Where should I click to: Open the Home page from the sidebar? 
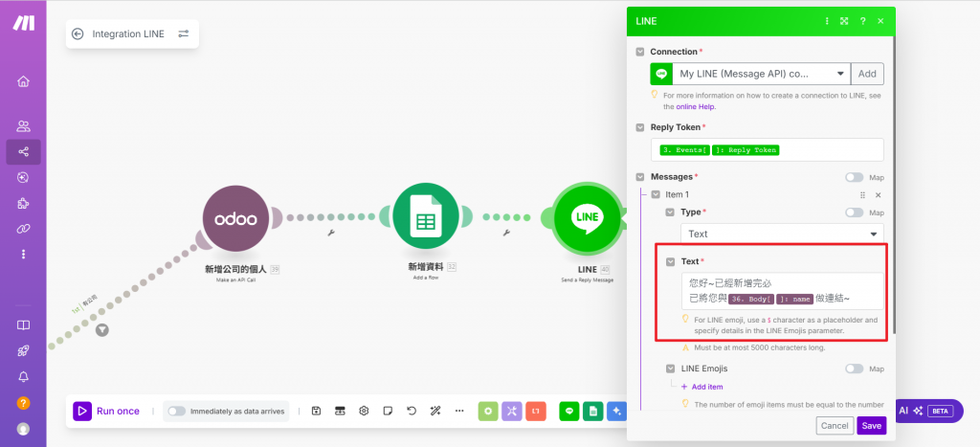(x=23, y=81)
